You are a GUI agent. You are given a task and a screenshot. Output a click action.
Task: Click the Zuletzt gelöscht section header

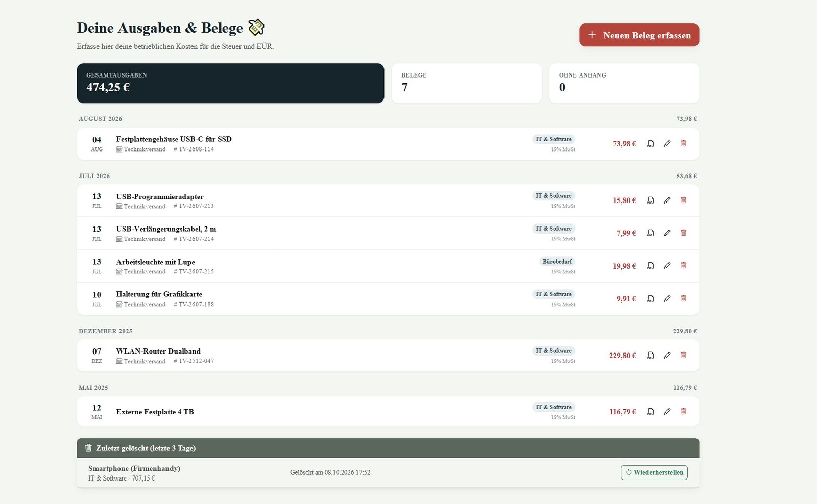pos(388,448)
